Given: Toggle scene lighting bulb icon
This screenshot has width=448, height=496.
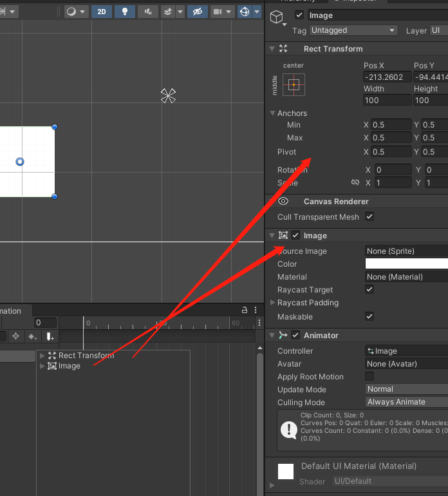Looking at the screenshot, I should click(x=125, y=12).
